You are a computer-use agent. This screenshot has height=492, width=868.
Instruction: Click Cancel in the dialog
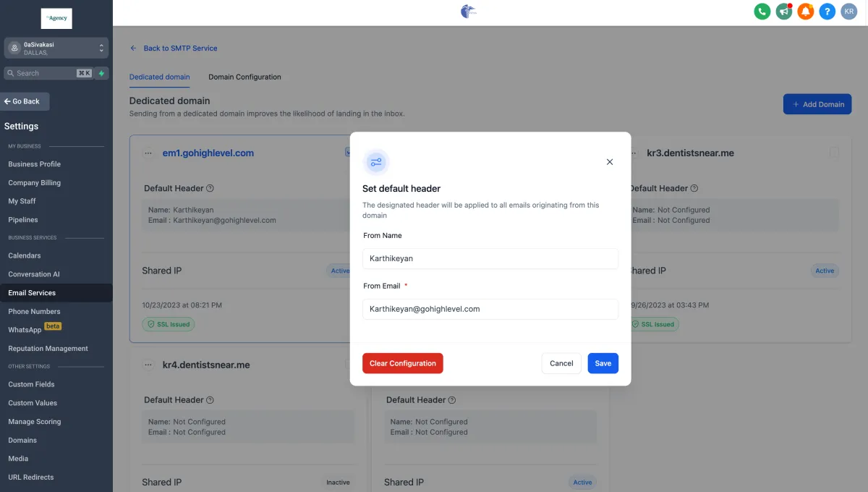pos(561,363)
